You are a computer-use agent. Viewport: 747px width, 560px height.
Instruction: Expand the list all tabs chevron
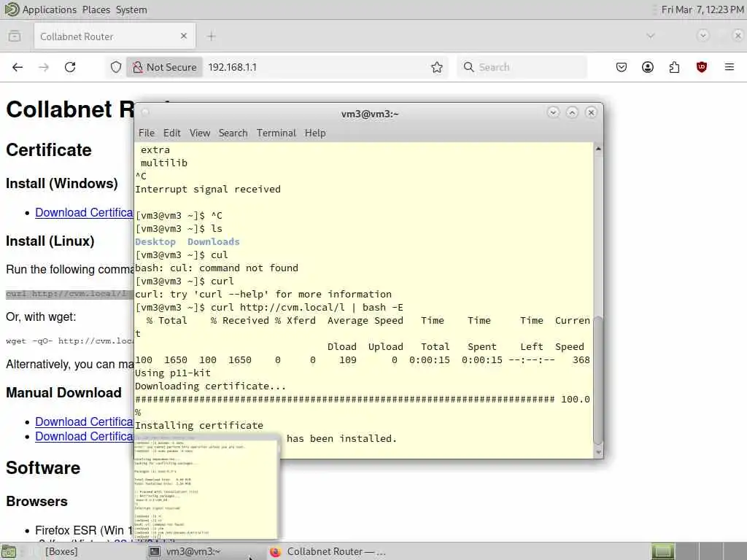[x=650, y=36]
